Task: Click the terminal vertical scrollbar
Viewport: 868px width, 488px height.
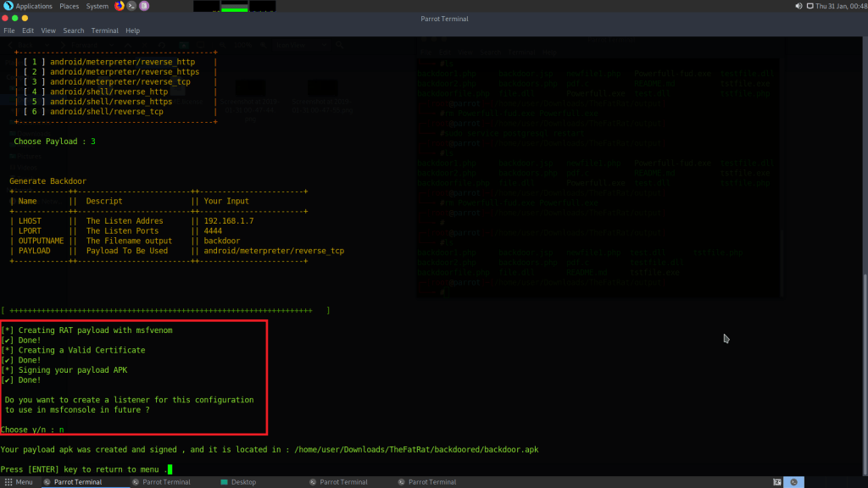Action: [x=865, y=375]
